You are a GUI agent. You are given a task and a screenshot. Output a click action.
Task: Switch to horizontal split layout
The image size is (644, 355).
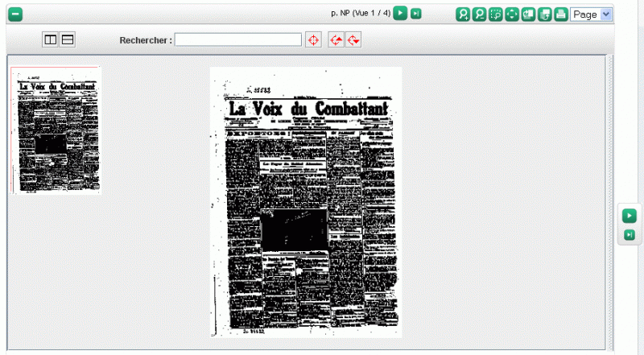coord(68,40)
